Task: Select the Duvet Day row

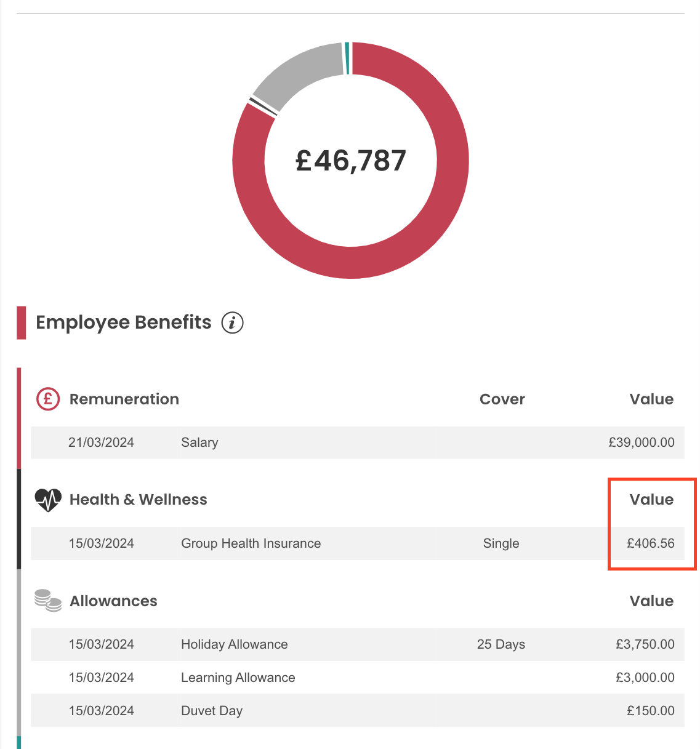Action: (x=358, y=711)
